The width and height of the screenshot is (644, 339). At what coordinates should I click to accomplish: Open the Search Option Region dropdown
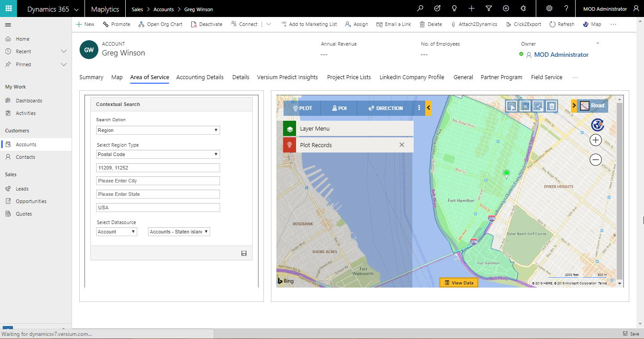pos(158,130)
